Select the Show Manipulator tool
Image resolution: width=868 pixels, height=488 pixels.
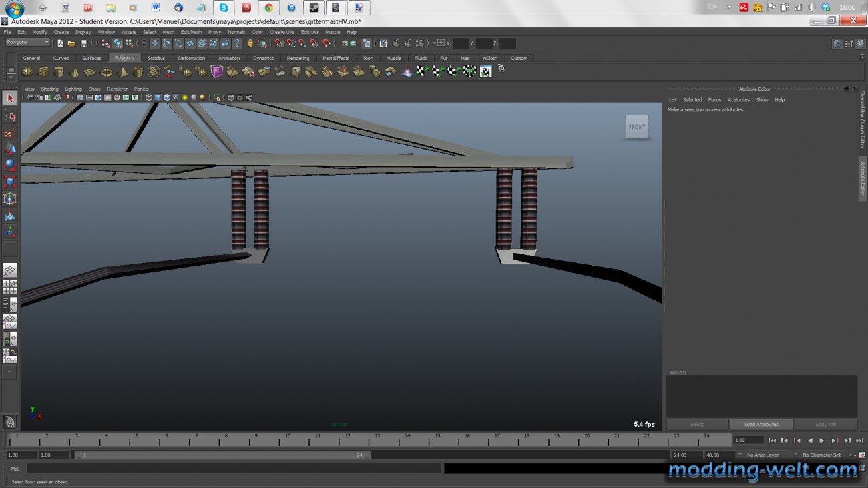pyautogui.click(x=10, y=232)
